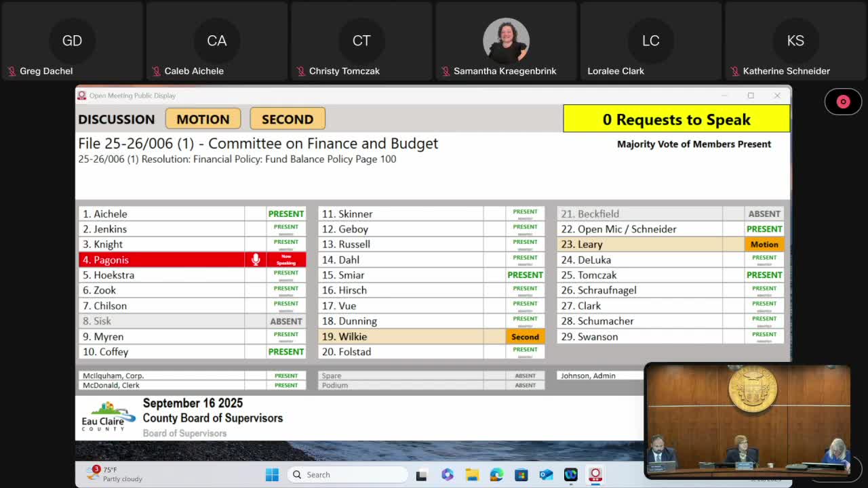Click 'Majority Vote of Members Present' text
The image size is (868, 488).
(694, 144)
